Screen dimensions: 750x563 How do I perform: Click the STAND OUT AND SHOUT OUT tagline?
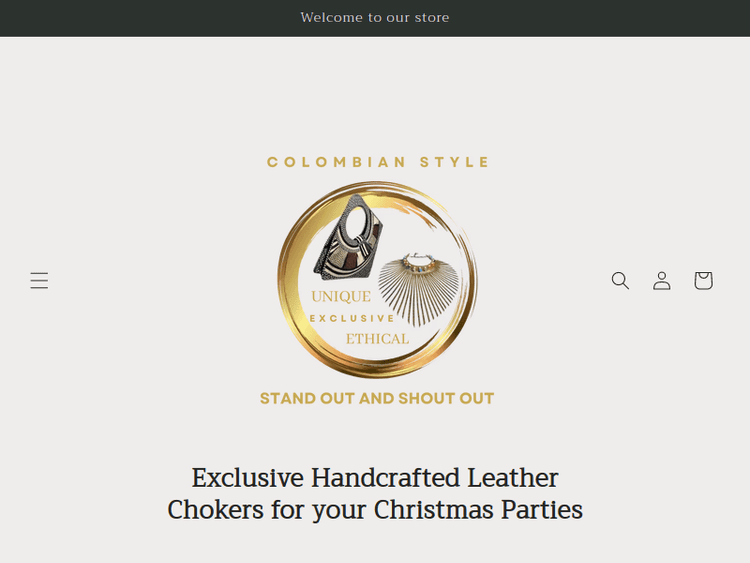(x=377, y=398)
